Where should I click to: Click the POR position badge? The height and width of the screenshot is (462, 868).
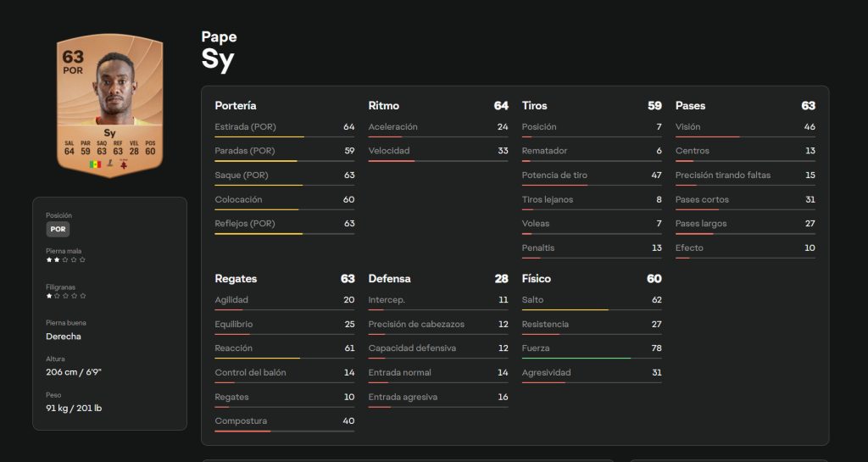click(x=58, y=229)
